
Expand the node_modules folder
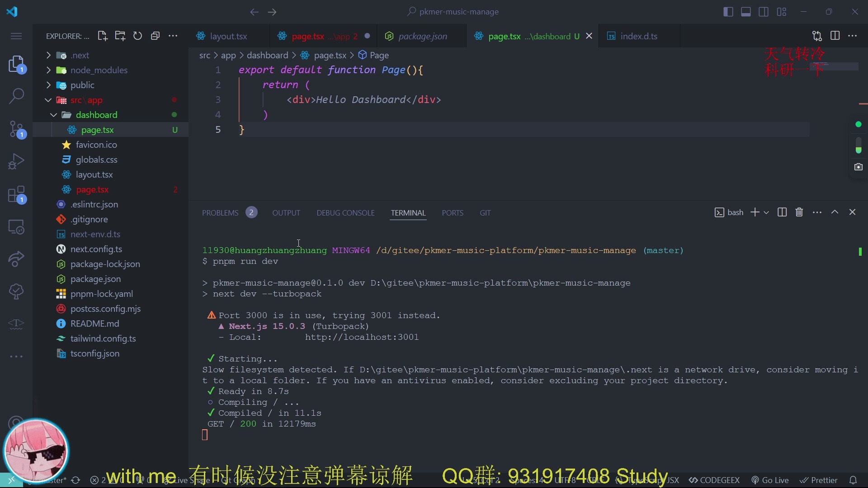[48, 70]
